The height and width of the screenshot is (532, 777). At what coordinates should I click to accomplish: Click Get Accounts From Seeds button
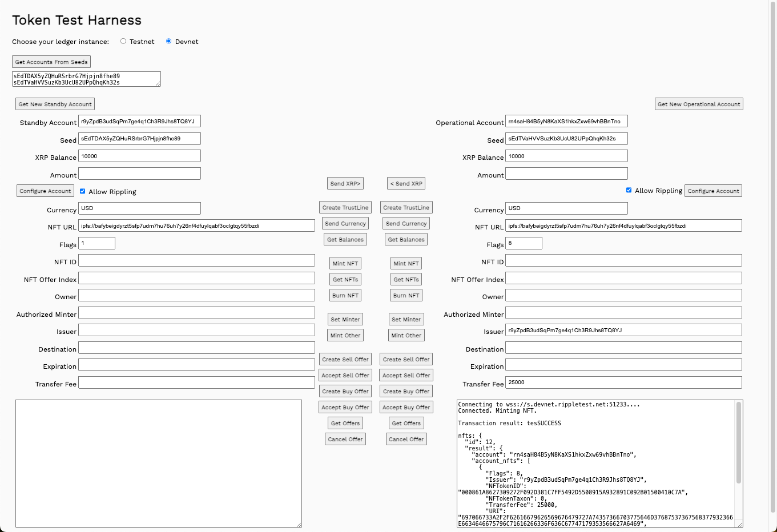(x=51, y=62)
